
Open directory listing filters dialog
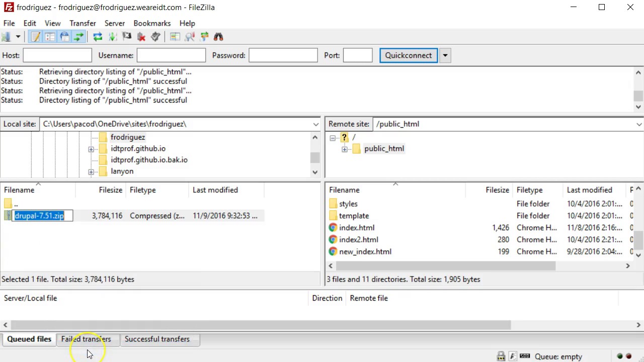point(175,37)
